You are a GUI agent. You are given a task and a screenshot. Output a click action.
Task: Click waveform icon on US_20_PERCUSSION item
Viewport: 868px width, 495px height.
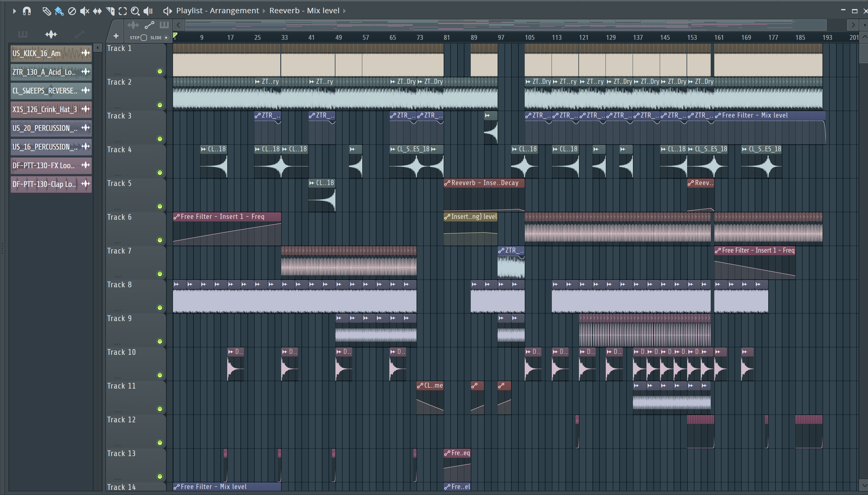point(86,128)
